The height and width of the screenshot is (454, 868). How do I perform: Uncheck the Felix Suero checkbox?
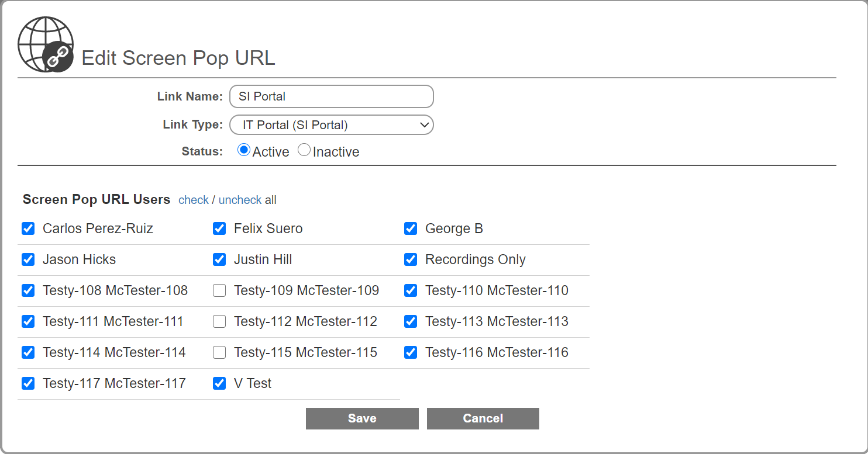pos(219,228)
